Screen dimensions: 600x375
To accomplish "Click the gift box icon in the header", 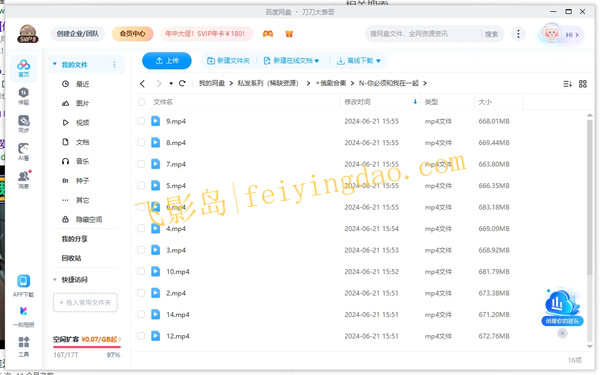I will (289, 34).
